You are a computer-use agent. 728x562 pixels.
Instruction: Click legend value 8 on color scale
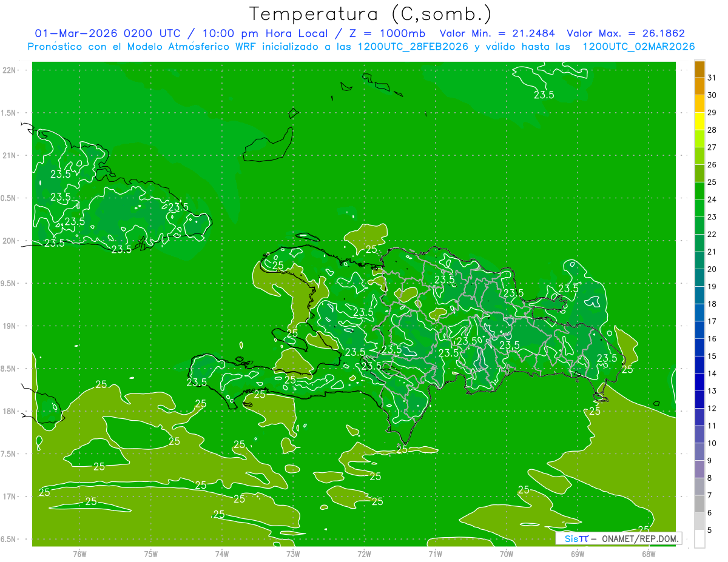pyautogui.click(x=710, y=478)
